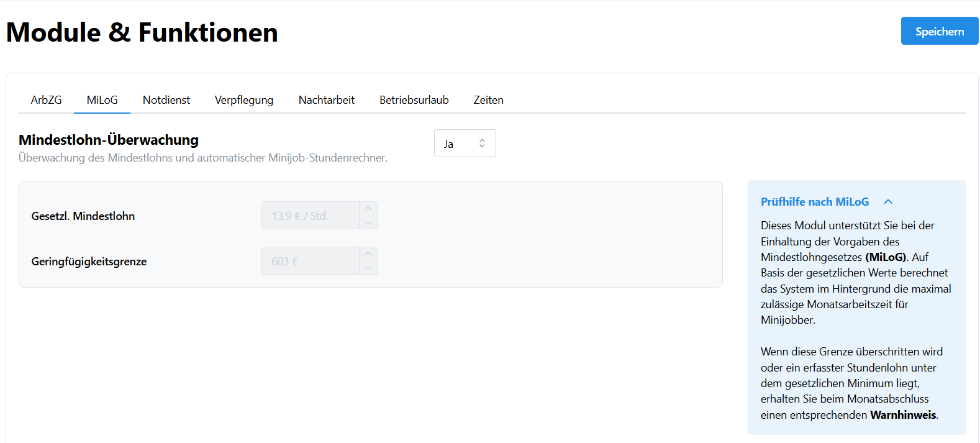The width and height of the screenshot is (980, 443).
Task: Go to the Verpflegung tab
Action: coord(244,100)
